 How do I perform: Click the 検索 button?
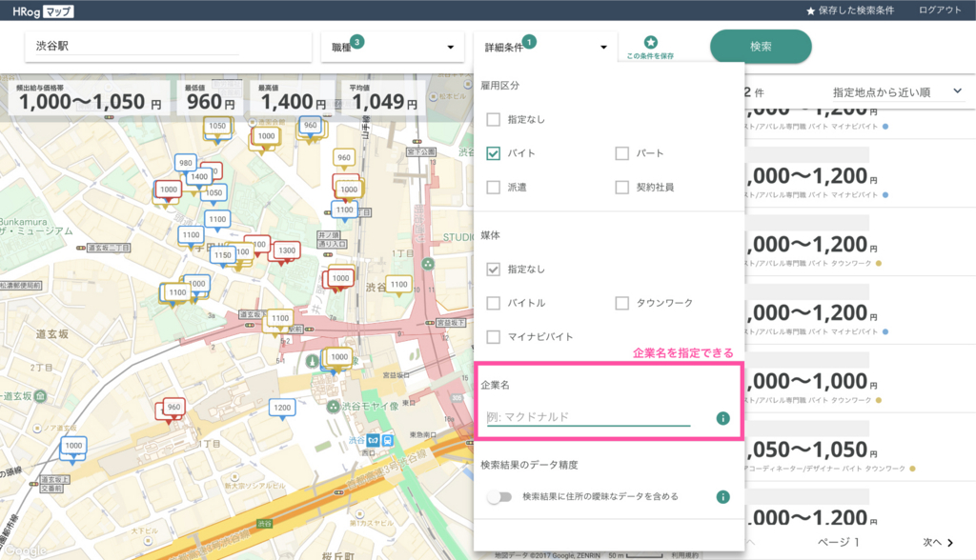tap(761, 46)
